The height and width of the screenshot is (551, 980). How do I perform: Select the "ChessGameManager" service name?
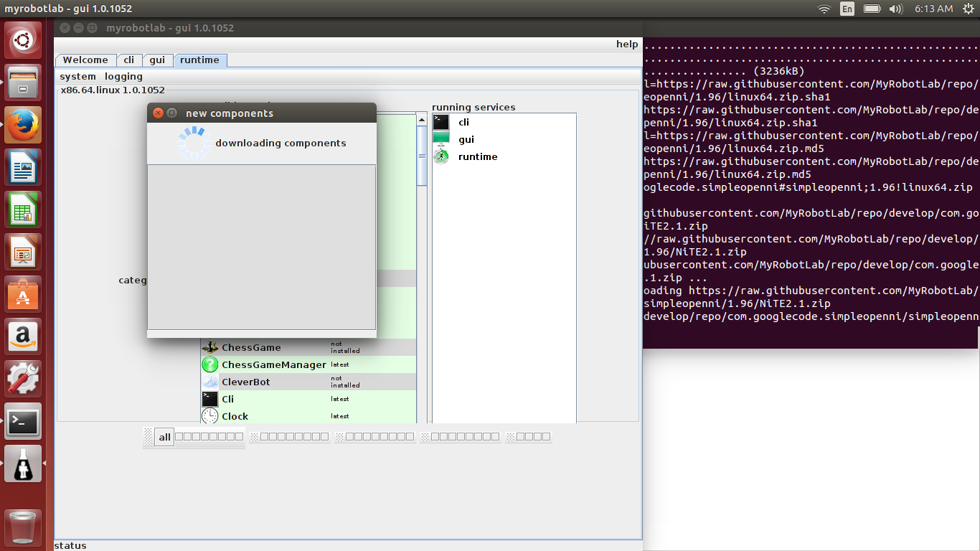pyautogui.click(x=274, y=364)
